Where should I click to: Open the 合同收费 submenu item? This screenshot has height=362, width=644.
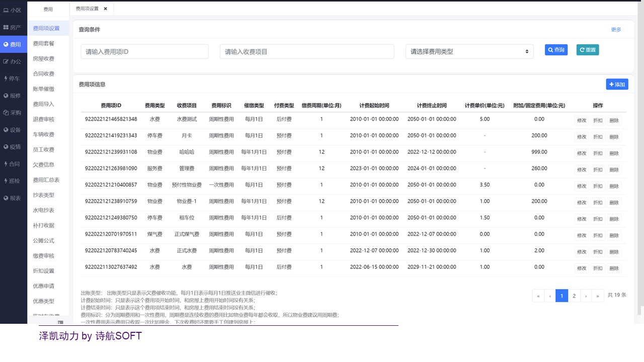point(48,74)
